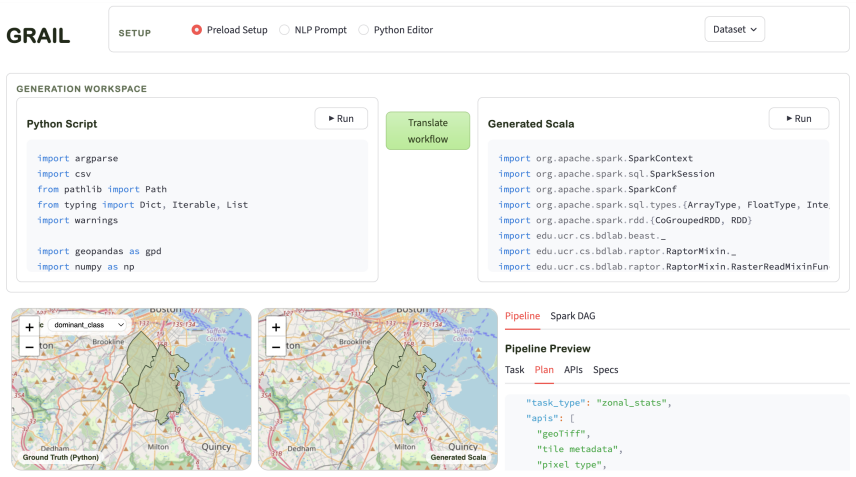Open the Pipeline tab
The image size is (856, 477).
(x=522, y=316)
